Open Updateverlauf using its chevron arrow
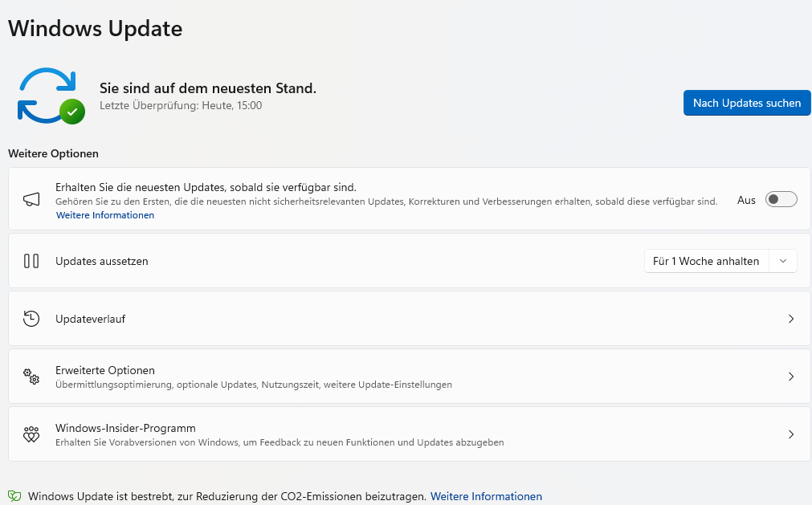 tap(791, 319)
